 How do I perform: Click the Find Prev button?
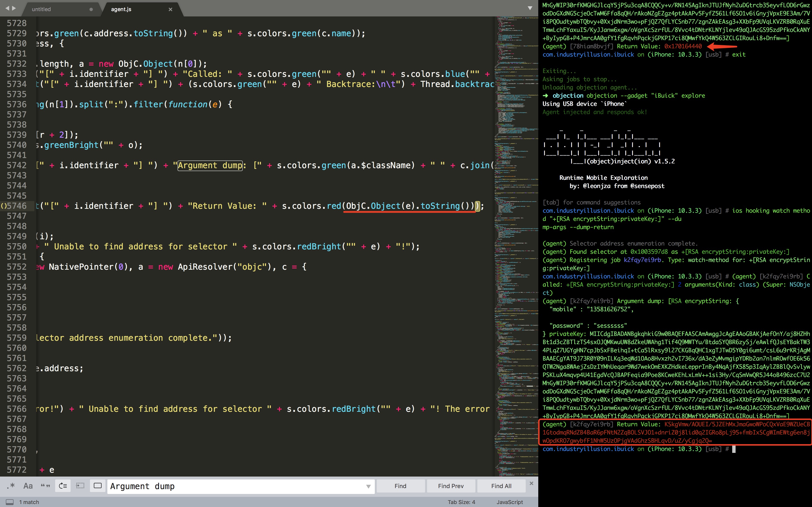451,486
